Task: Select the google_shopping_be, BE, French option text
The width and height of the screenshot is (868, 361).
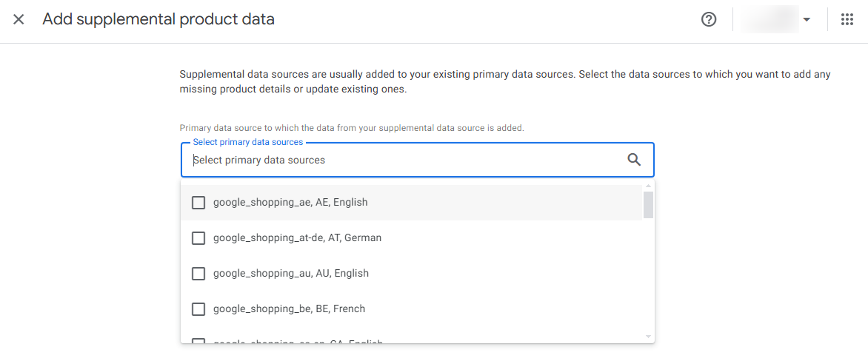Action: point(289,309)
